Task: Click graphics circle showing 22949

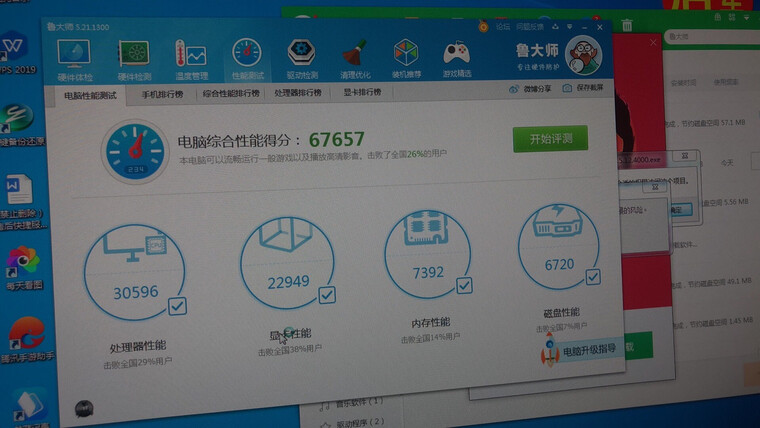Action: click(287, 264)
